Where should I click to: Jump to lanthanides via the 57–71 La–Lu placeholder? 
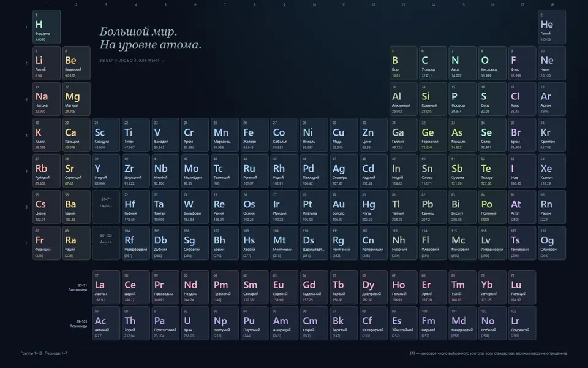tap(106, 207)
